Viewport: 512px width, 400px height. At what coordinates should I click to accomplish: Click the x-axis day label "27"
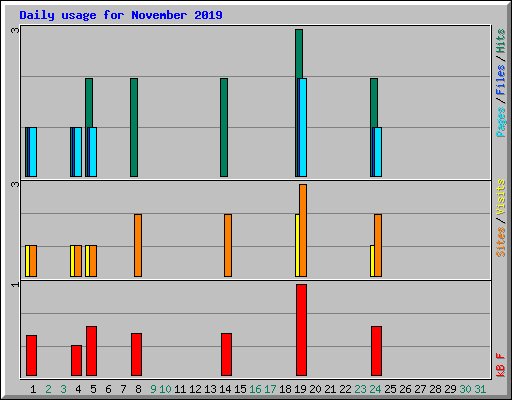coord(420,389)
